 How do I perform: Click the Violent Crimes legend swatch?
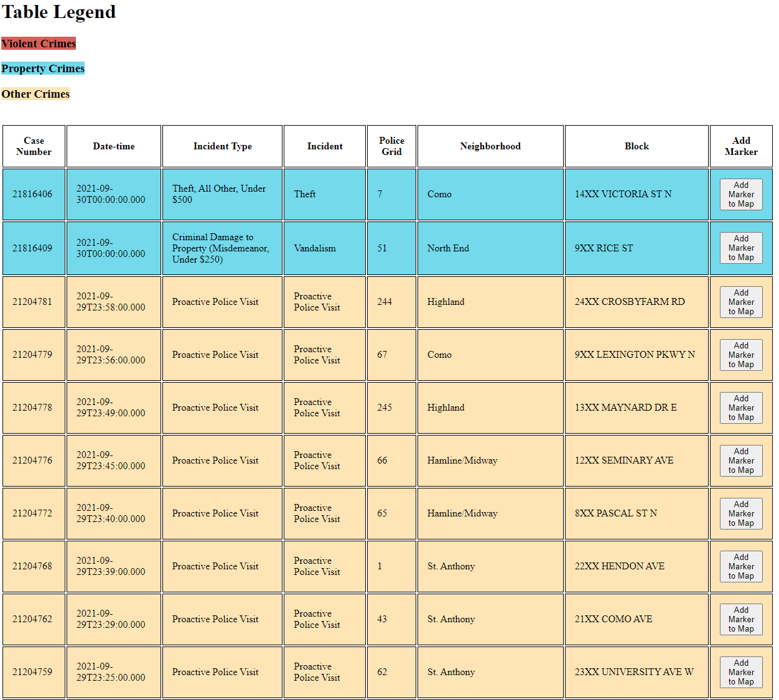(x=39, y=44)
